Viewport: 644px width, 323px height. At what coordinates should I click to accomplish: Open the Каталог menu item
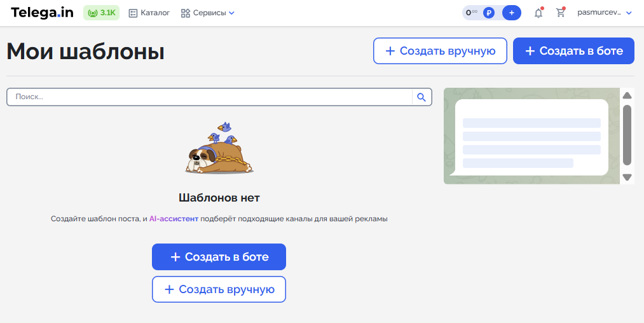pyautogui.click(x=149, y=13)
